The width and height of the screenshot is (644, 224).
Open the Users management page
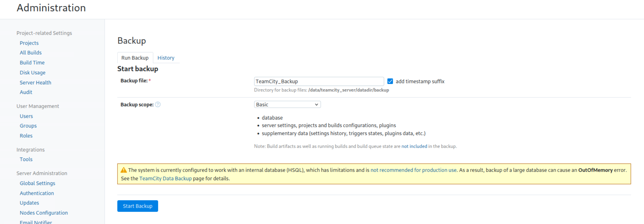point(26,116)
